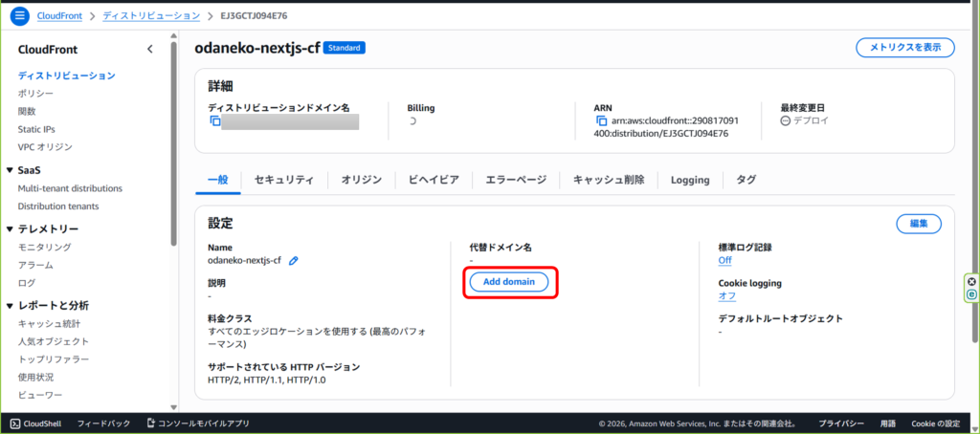Switch to the セキュリティ tab
980x434 pixels.
pyautogui.click(x=283, y=180)
